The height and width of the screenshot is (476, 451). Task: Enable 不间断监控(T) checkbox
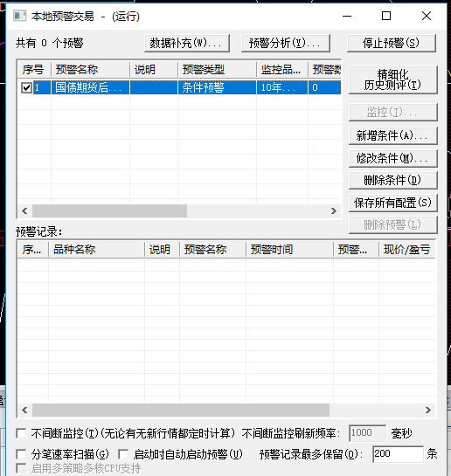(x=21, y=433)
